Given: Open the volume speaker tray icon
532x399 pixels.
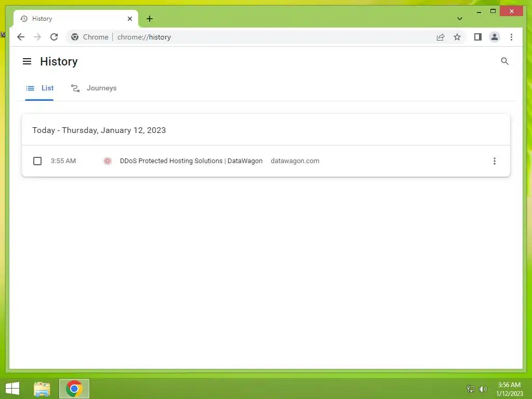Looking at the screenshot, I should pyautogui.click(x=483, y=389).
